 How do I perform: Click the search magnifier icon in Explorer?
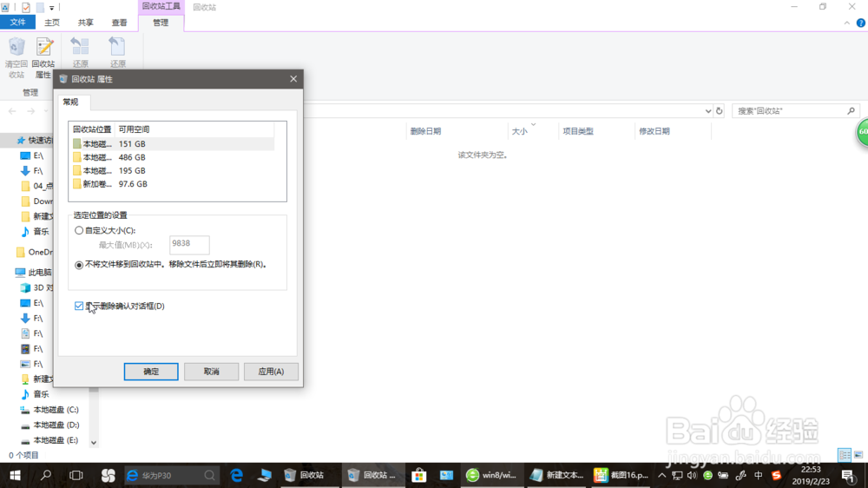(852, 111)
